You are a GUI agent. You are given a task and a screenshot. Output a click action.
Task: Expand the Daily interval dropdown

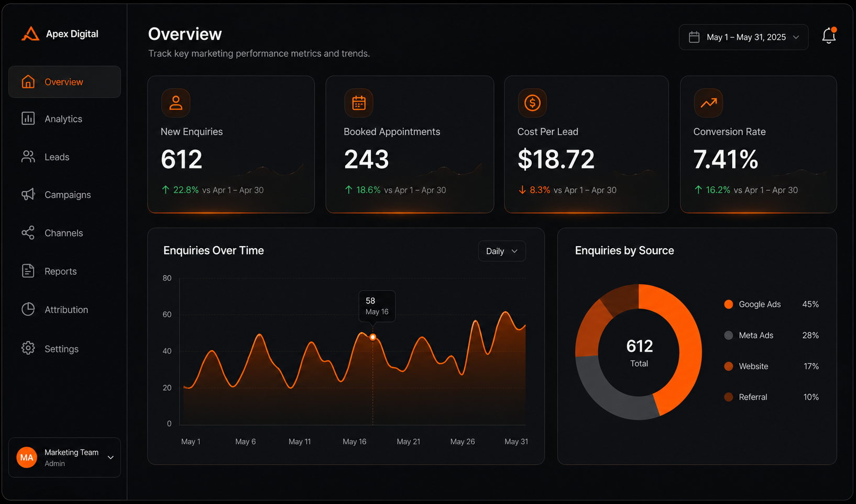502,251
